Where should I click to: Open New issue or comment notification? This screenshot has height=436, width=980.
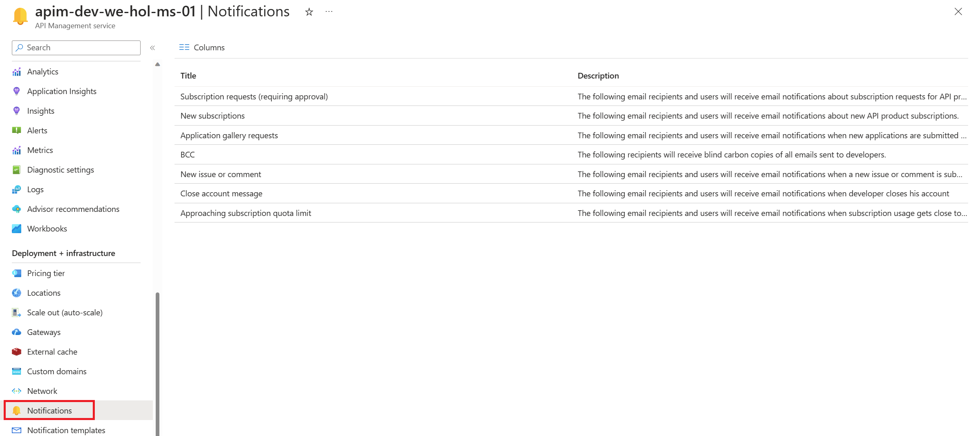point(571,174)
